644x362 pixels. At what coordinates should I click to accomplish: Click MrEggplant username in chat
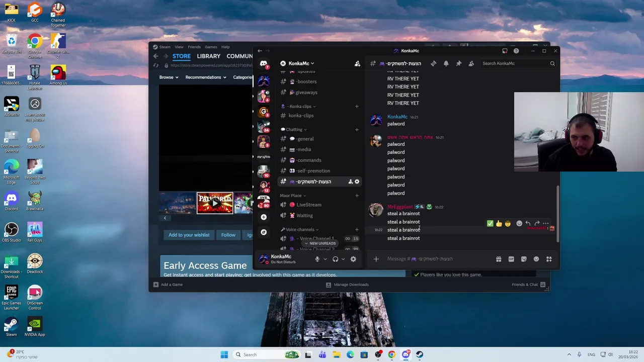[400, 207]
